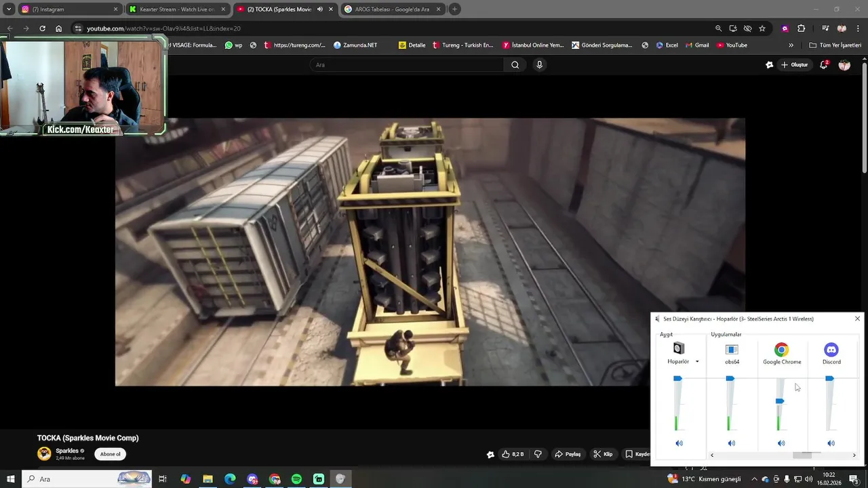This screenshot has width=868, height=488.
Task: Click the Hoparlör volume slider handle
Action: [x=677, y=378]
